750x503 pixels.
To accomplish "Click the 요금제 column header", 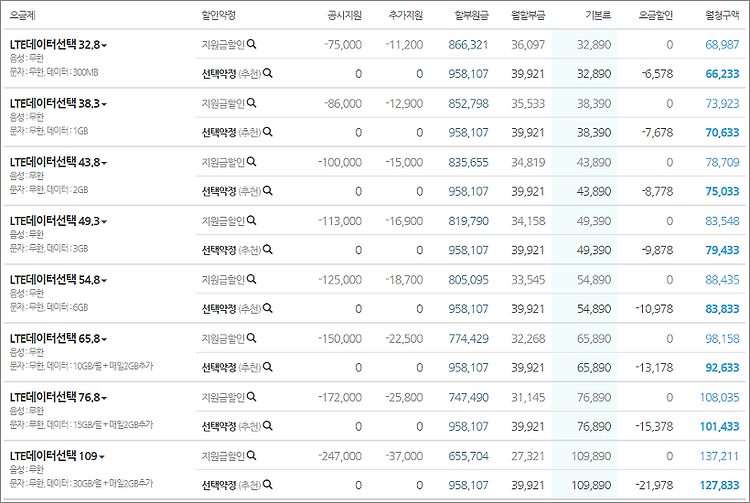I will (23, 16).
